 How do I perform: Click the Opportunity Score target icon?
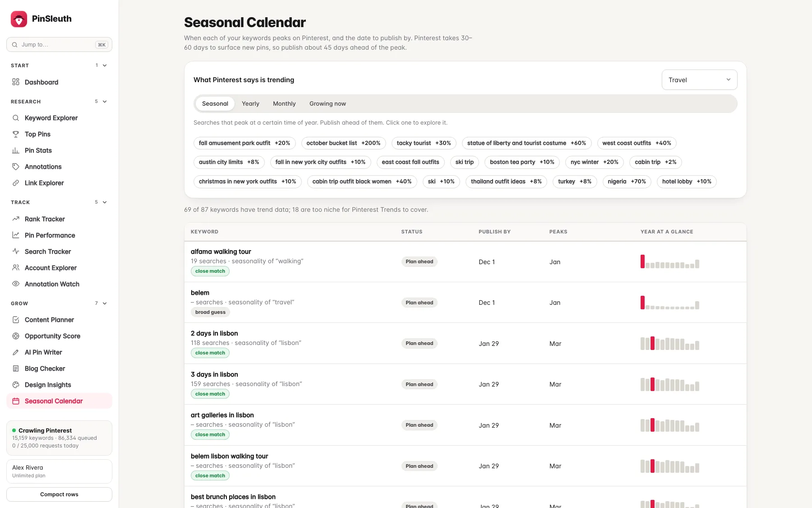16,336
